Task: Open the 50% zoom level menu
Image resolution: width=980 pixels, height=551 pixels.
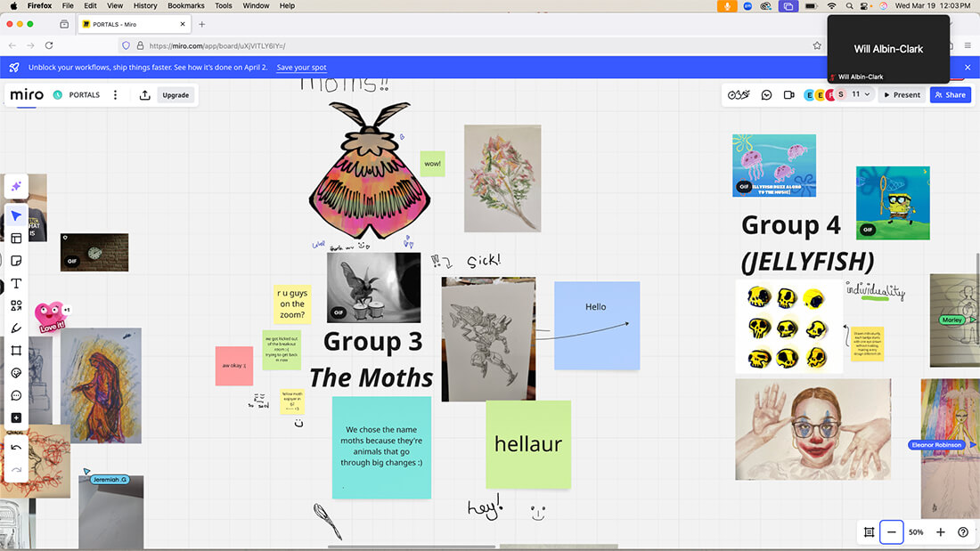Action: (x=916, y=532)
